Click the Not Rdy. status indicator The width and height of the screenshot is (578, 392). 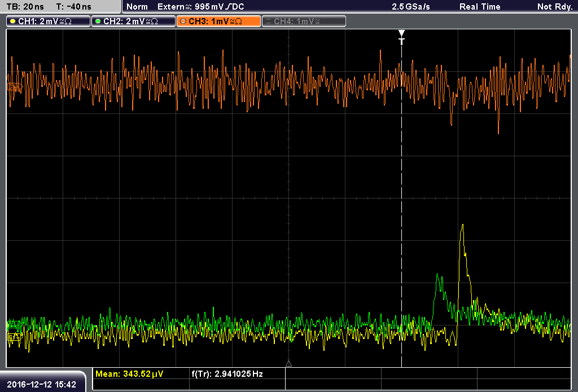coord(555,7)
